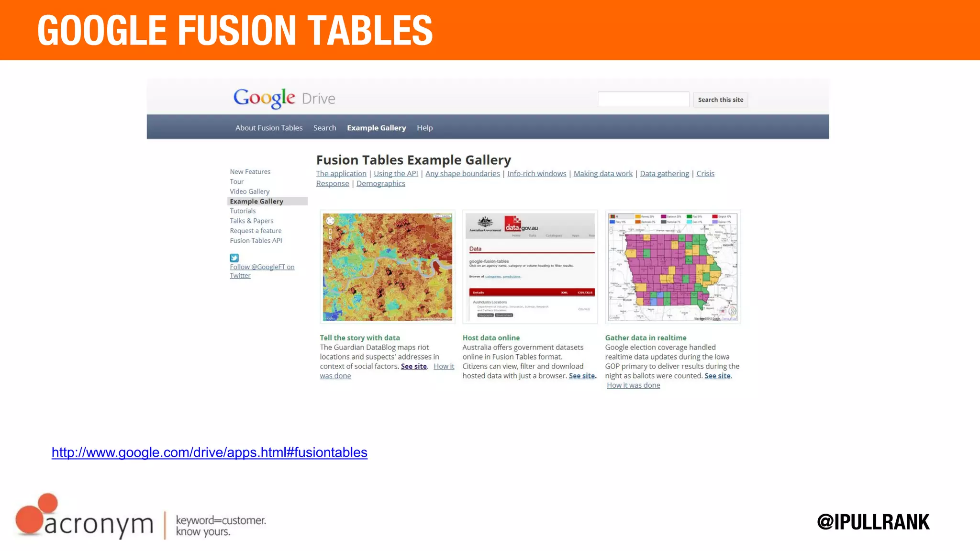This screenshot has height=551, width=980.
Task: Click the Google Drive logo
Action: pyautogui.click(x=284, y=99)
